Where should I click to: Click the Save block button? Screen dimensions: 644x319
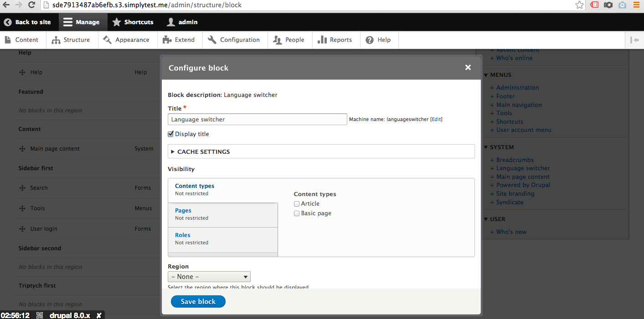198,302
